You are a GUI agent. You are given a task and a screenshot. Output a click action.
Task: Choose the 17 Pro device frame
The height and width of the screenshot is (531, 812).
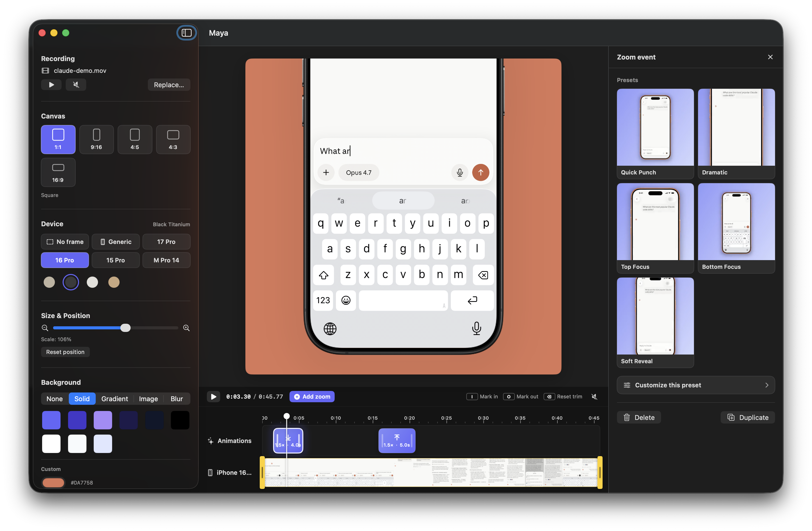[166, 241]
